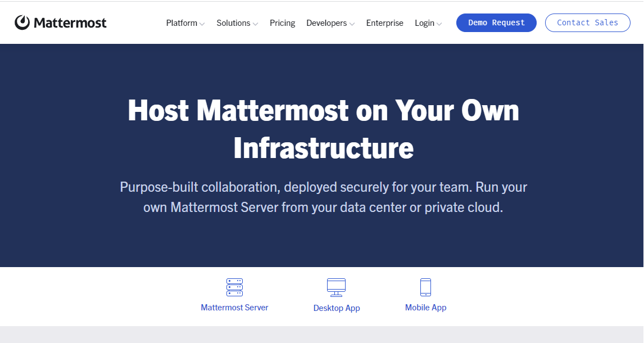Open the Mobile App link

[x=425, y=307]
